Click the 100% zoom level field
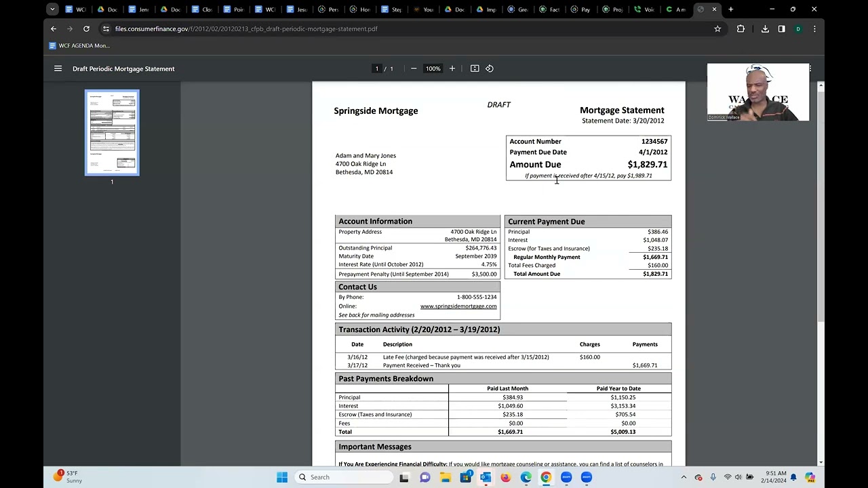The width and height of the screenshot is (868, 488). point(433,68)
